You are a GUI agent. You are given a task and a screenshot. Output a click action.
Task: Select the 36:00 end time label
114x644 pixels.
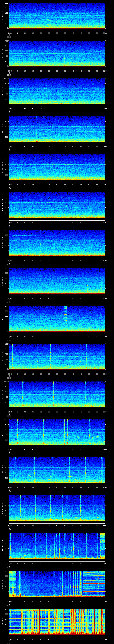click(x=105, y=639)
